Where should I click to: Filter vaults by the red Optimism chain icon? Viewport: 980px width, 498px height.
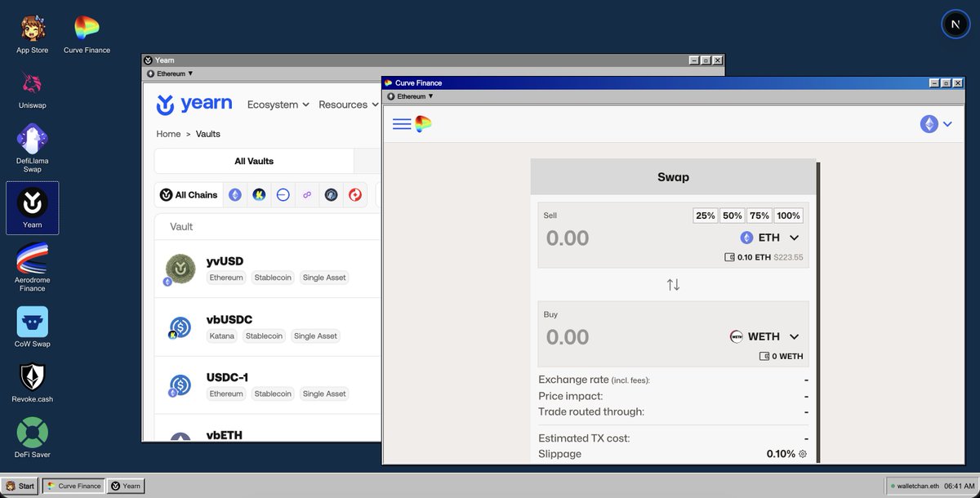pos(355,195)
